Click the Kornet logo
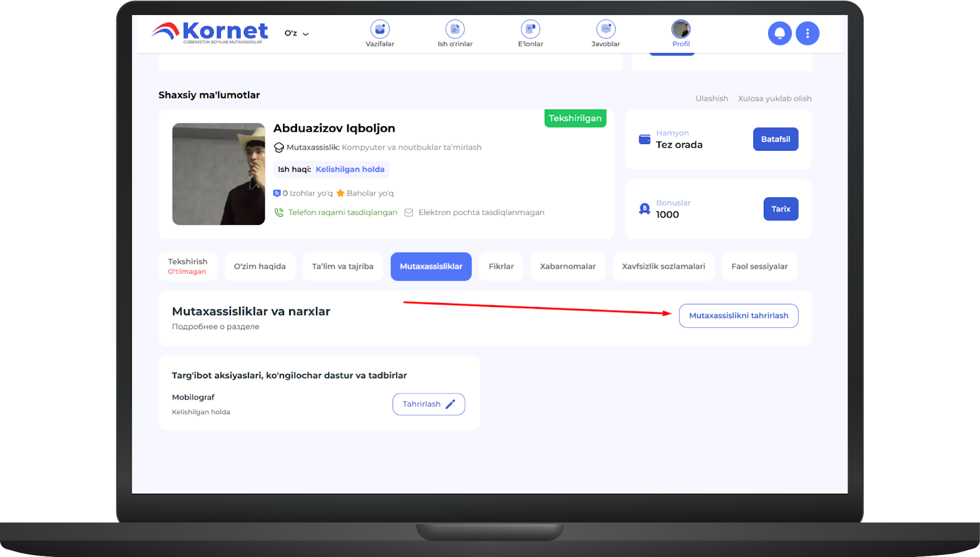Screen dimensions: 980x557 (x=210, y=32)
